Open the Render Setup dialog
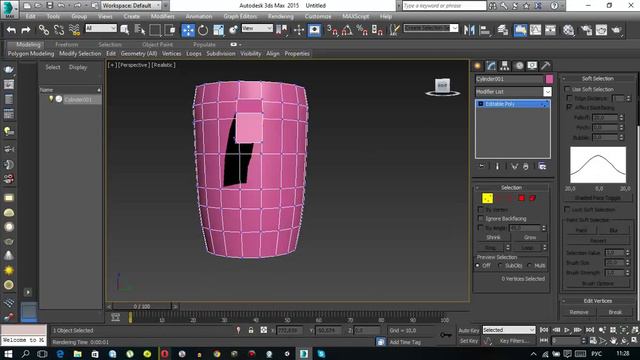 pyautogui.click(x=586, y=30)
